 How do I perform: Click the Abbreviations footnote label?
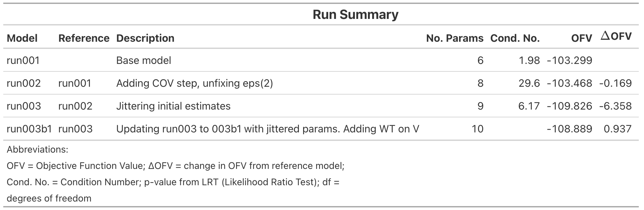click(x=37, y=150)
